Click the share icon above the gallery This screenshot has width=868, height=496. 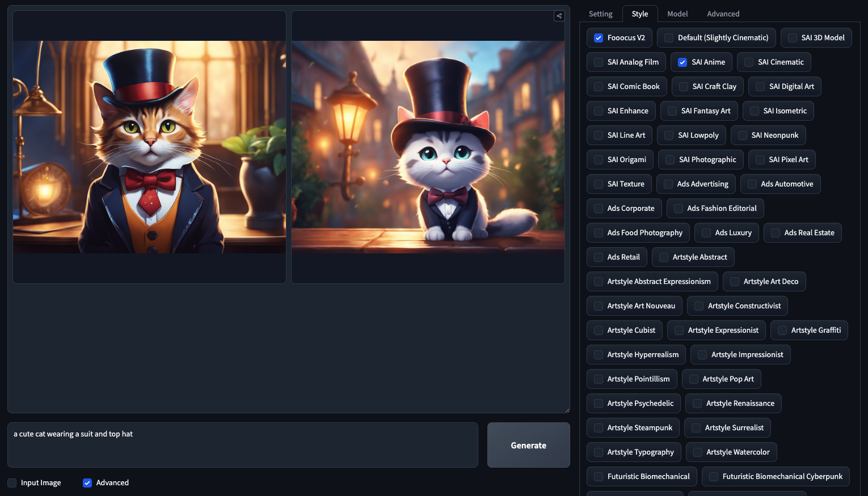(x=559, y=16)
